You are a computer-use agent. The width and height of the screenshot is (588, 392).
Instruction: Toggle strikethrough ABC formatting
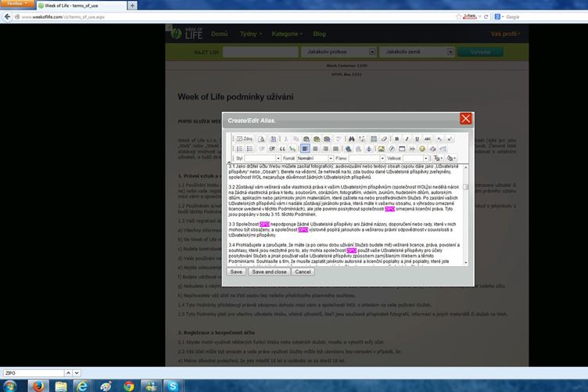(428, 138)
